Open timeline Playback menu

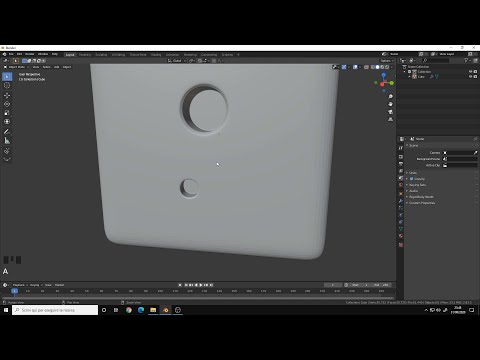[19, 285]
